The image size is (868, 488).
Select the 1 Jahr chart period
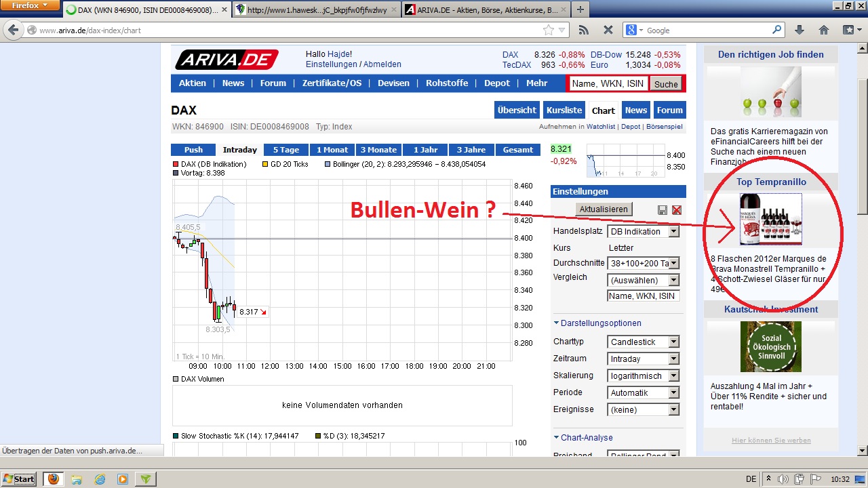point(425,150)
